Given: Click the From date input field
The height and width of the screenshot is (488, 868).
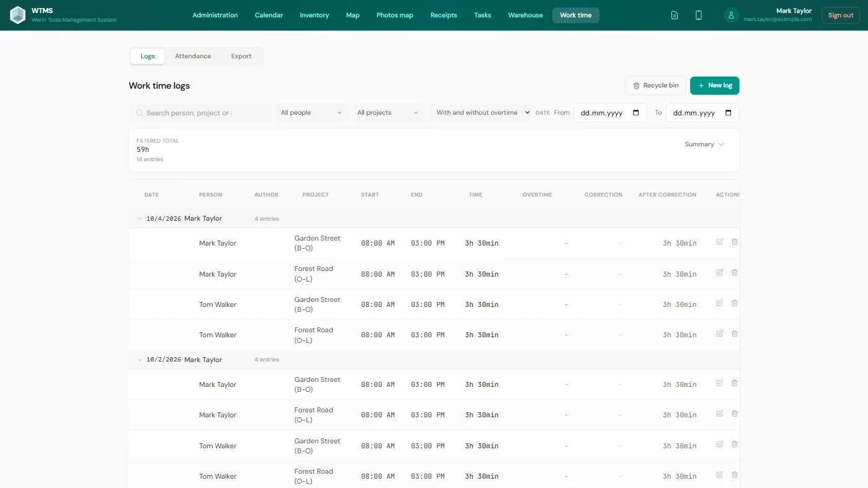Looking at the screenshot, I should (610, 113).
